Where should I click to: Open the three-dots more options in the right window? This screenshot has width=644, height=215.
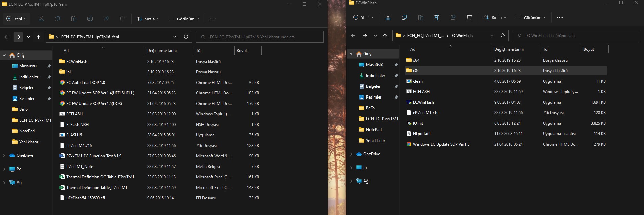click(x=560, y=18)
